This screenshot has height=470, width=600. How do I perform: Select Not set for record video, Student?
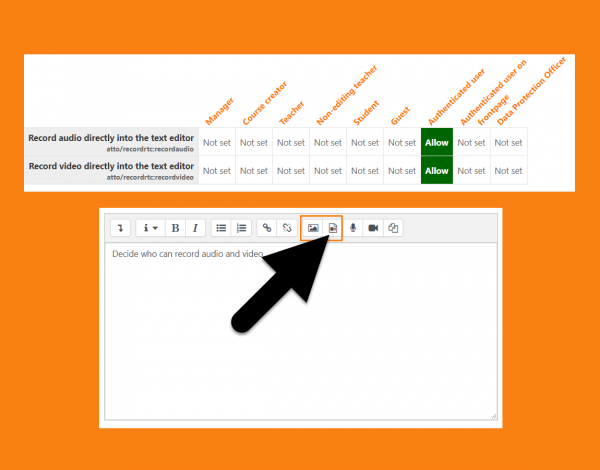click(364, 170)
